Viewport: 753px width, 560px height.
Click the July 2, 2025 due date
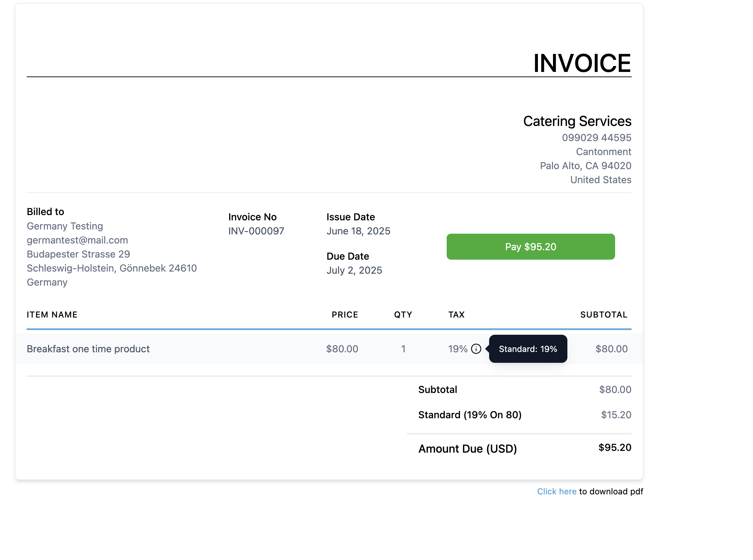click(354, 270)
